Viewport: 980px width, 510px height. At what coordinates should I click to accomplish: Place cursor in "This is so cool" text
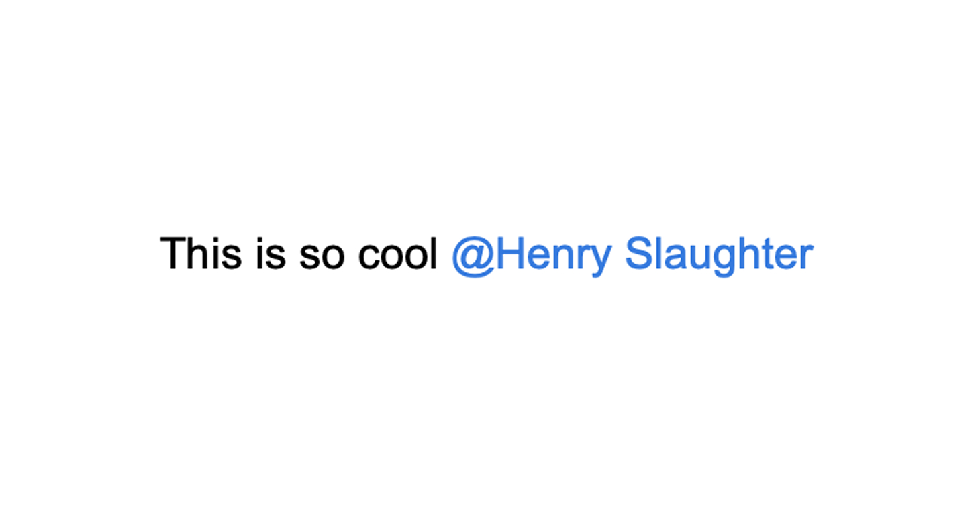299,254
